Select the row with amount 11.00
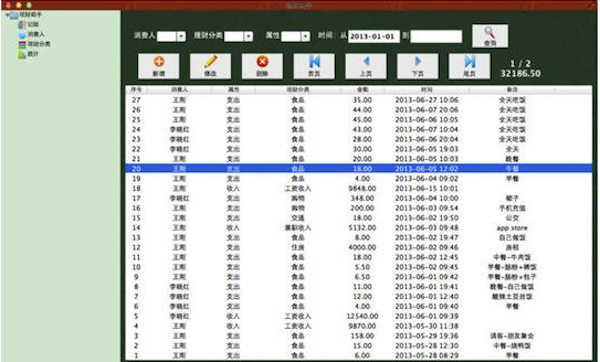The height and width of the screenshot is (362, 600). click(359, 287)
